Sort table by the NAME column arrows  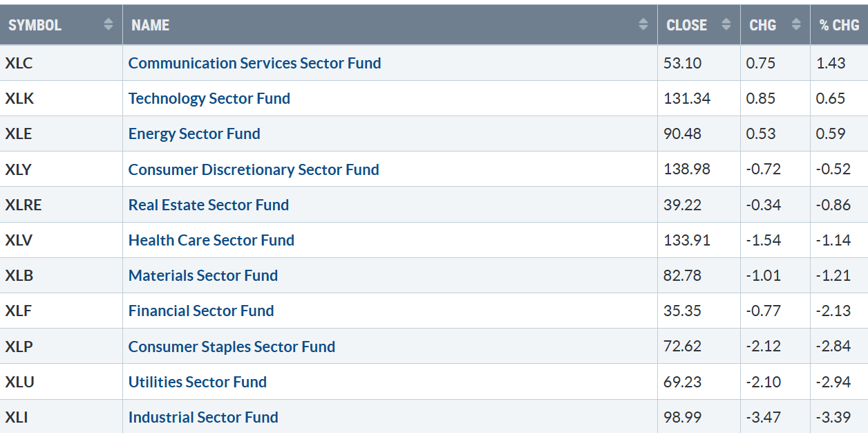tap(643, 25)
